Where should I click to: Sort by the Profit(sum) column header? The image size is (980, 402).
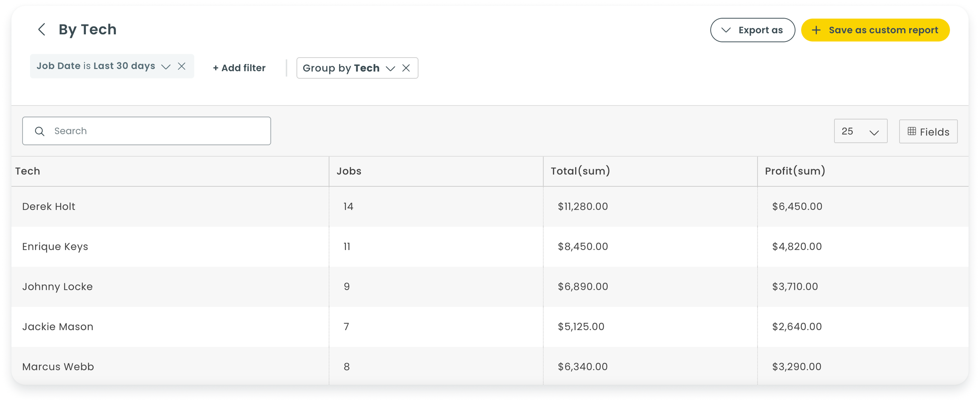point(795,171)
